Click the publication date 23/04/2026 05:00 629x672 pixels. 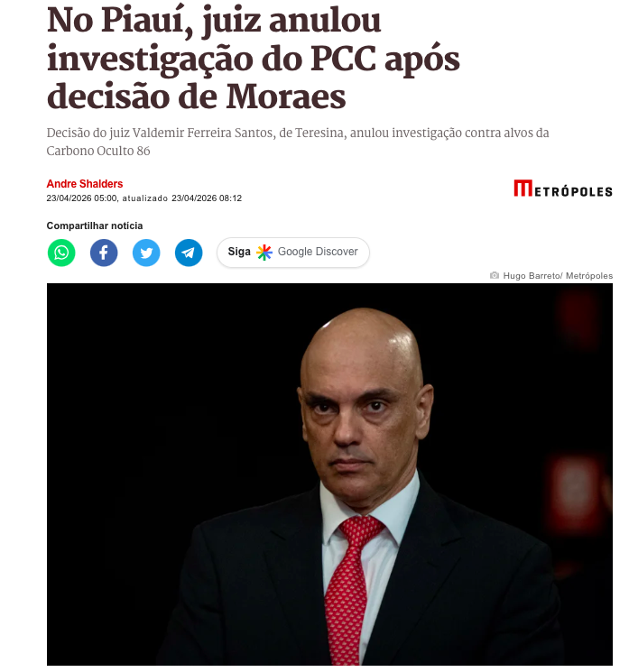pos(81,198)
